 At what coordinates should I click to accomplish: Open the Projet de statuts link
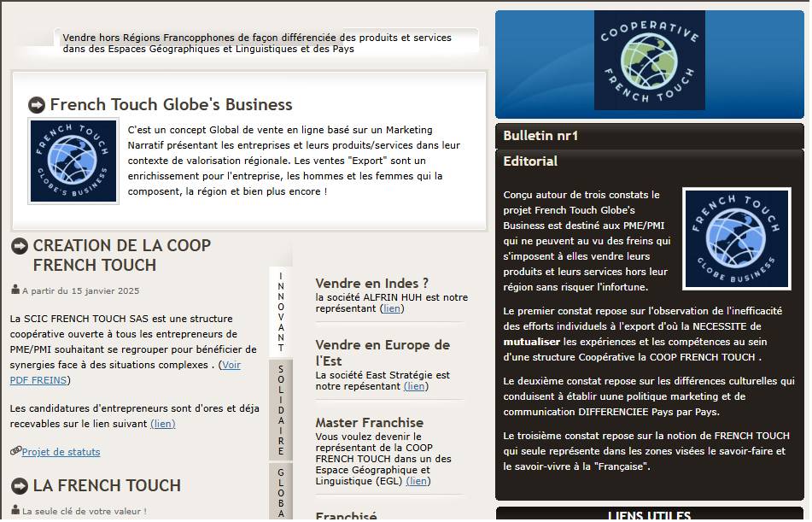click(x=61, y=452)
